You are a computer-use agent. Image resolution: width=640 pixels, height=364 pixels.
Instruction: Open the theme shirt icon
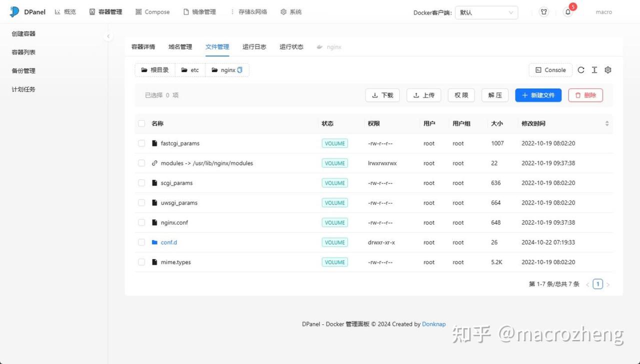coord(544,12)
